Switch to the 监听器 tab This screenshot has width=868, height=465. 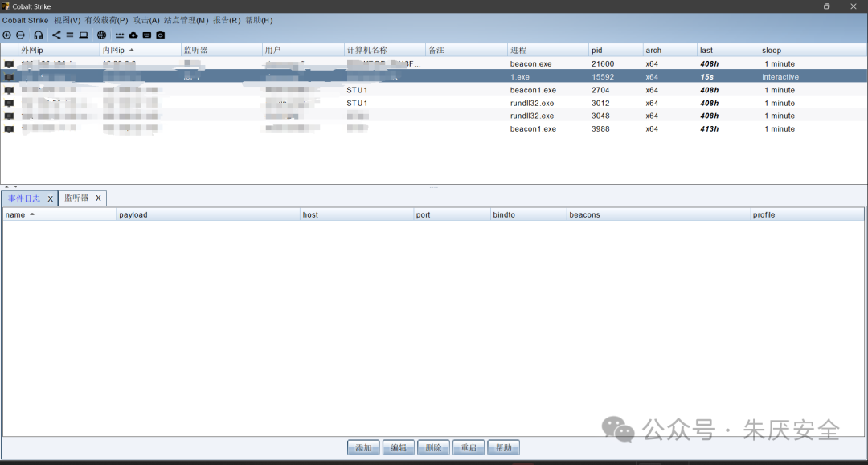pos(76,198)
